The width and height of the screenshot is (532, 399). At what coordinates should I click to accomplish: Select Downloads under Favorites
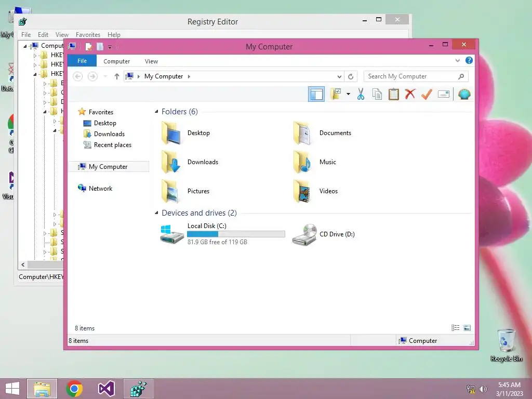[109, 134]
